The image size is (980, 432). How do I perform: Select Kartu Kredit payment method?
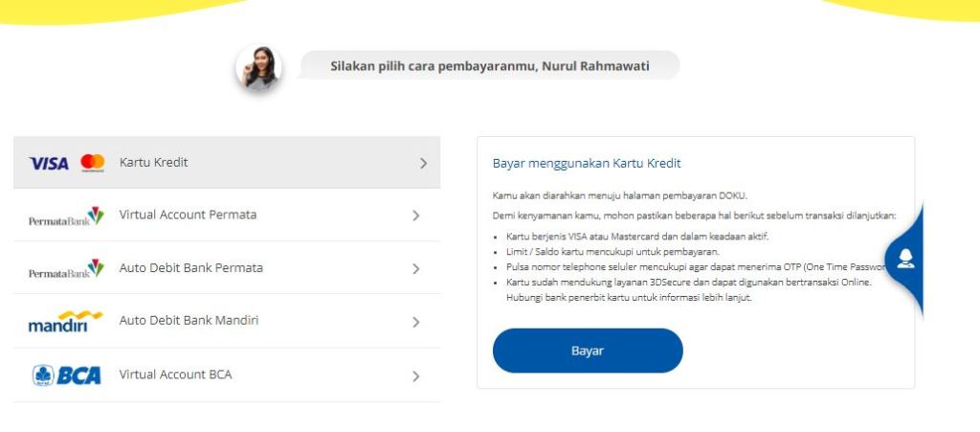click(x=153, y=163)
